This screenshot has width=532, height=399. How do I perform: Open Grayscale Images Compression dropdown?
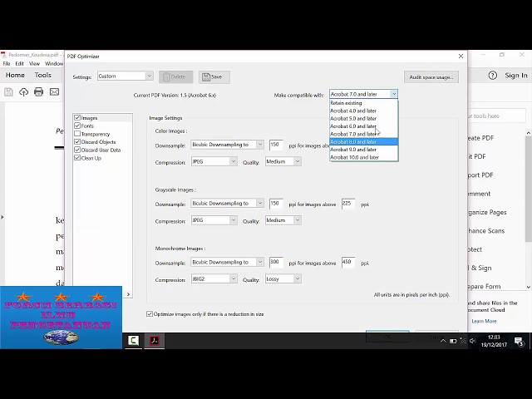(x=214, y=220)
